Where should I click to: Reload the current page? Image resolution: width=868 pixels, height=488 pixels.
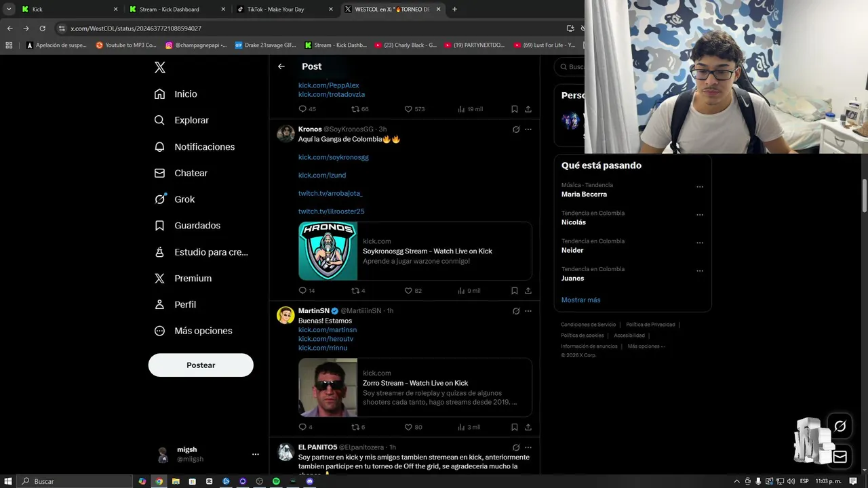42,28
